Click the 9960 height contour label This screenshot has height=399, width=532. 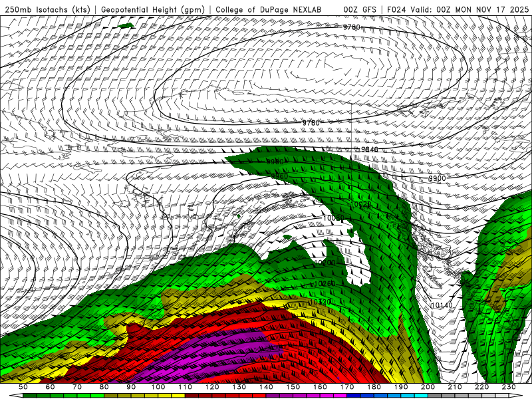(279, 176)
